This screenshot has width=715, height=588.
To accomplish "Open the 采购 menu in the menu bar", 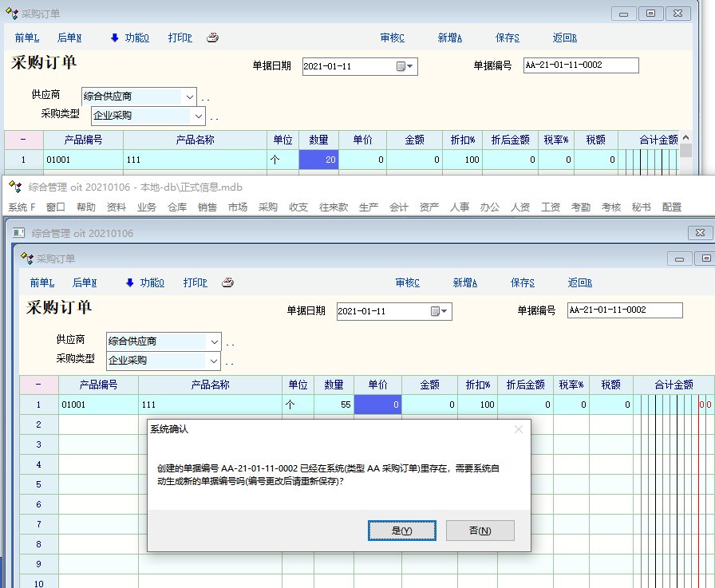I will click(x=267, y=207).
